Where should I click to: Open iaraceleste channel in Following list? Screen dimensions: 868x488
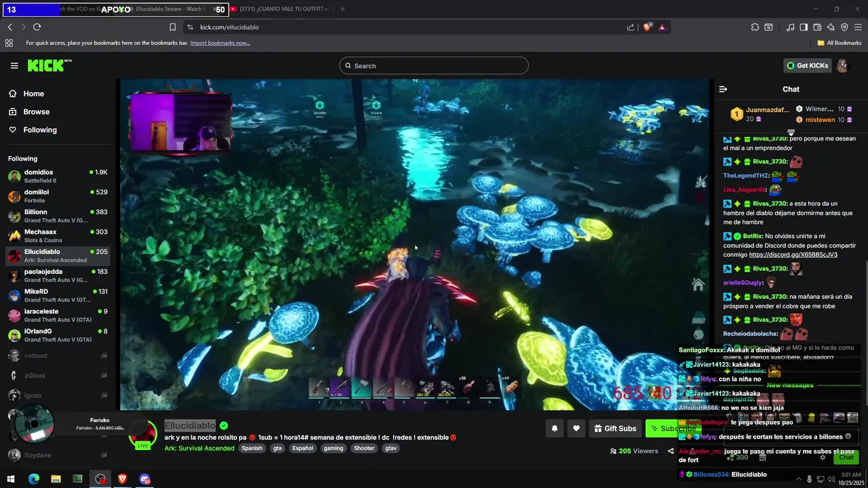point(58,315)
